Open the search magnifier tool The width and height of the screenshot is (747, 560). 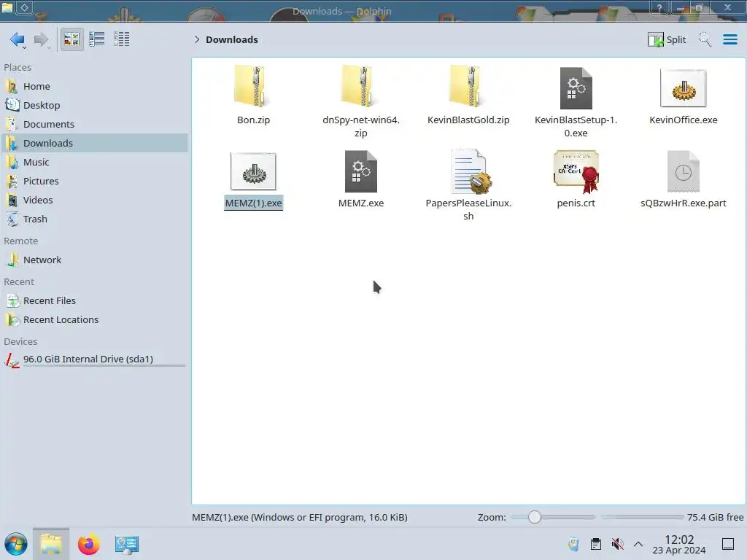coord(705,39)
